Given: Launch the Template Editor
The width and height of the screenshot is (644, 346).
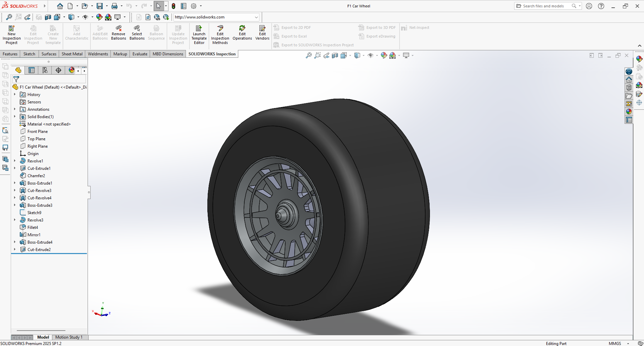Looking at the screenshot, I should tap(199, 34).
